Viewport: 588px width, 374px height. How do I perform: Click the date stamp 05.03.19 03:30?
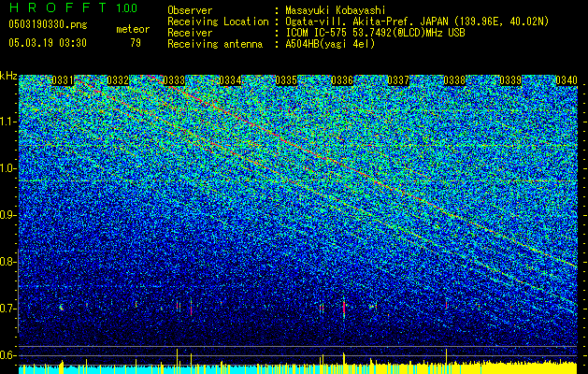point(48,43)
